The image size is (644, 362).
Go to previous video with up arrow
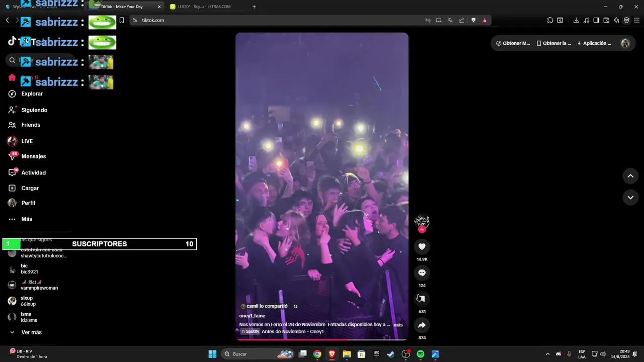[x=630, y=176]
